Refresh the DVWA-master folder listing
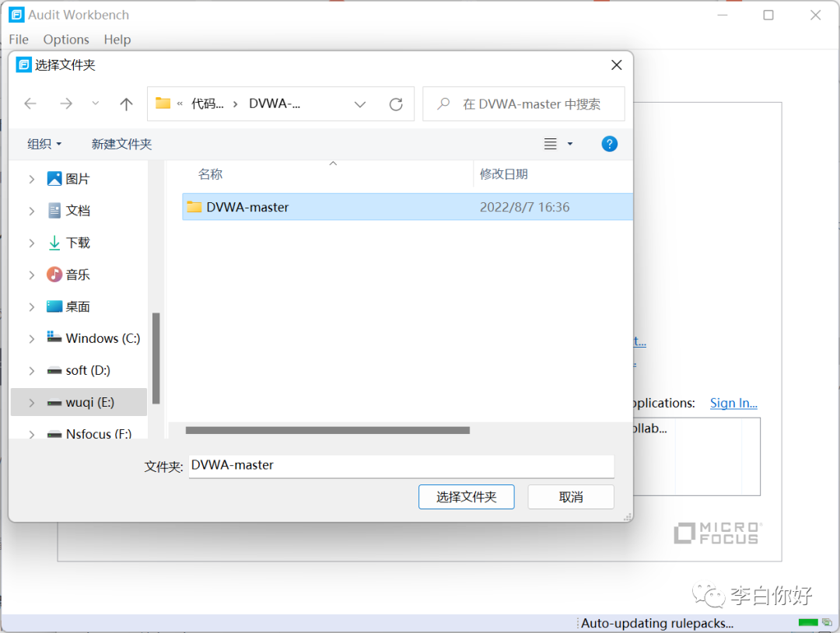The image size is (840, 633). point(396,104)
